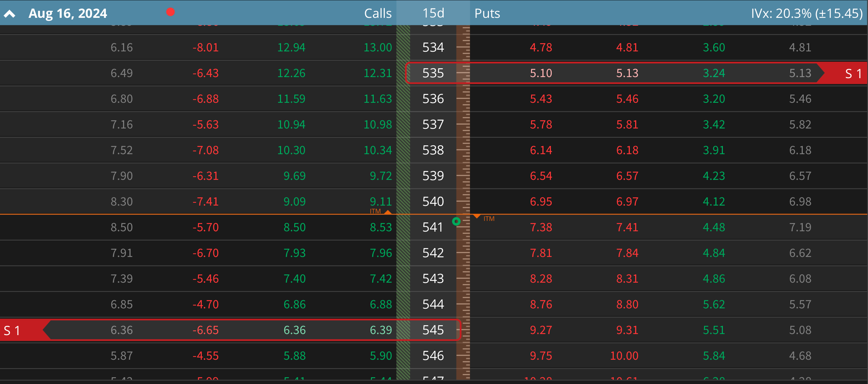This screenshot has width=868, height=384.
Task: Click the green position marker near strike 541
Action: (457, 221)
